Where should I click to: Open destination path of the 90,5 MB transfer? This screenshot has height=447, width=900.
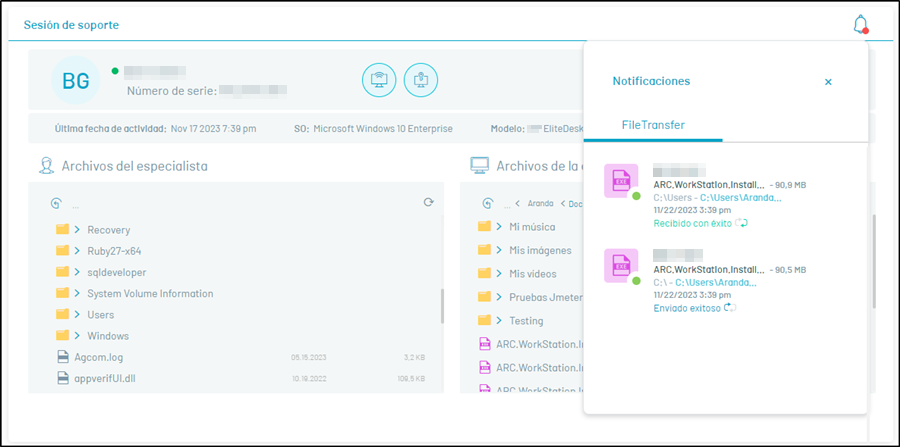point(716,282)
